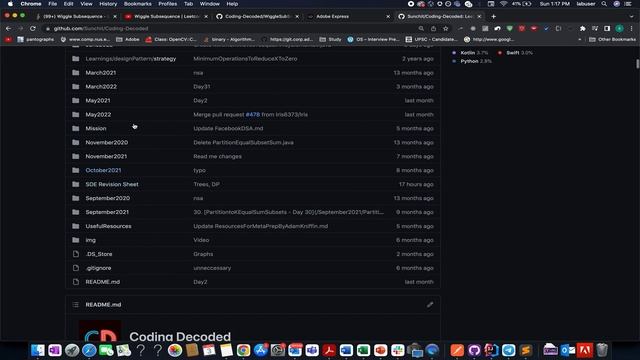640x360 pixels.
Task: Open the Profiles menu
Action: (x=168, y=4)
